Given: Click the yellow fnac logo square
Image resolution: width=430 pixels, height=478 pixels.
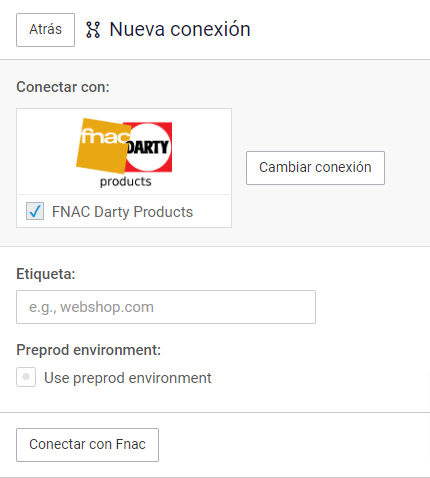Looking at the screenshot, I should [103, 145].
